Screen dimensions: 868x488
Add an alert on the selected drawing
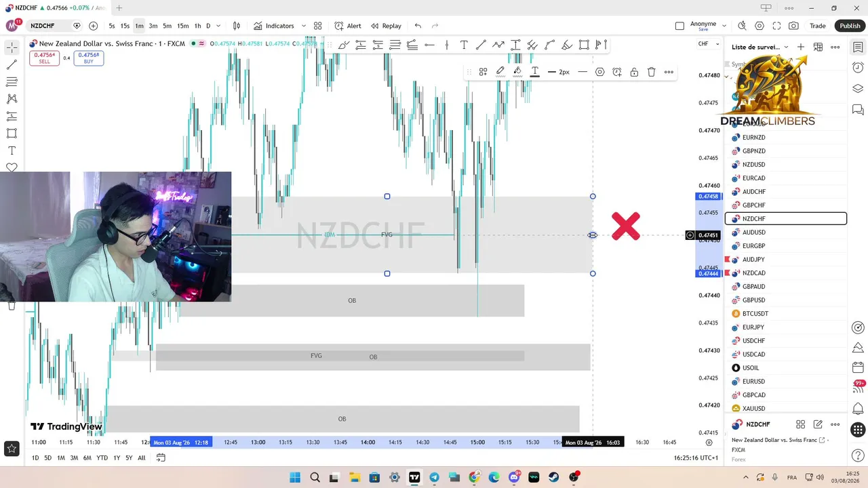(x=617, y=72)
